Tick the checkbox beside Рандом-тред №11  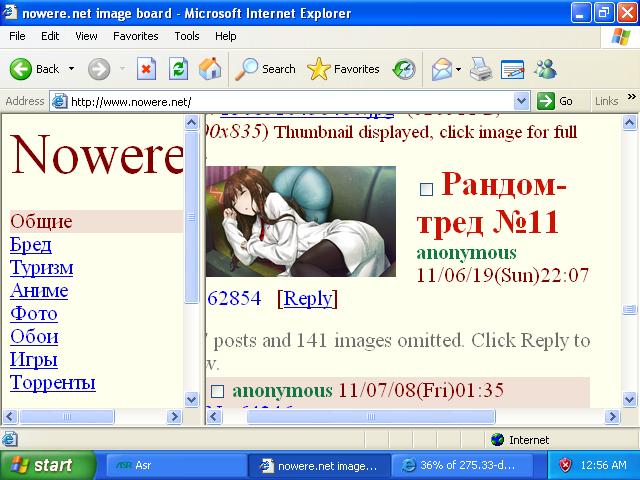coord(427,189)
